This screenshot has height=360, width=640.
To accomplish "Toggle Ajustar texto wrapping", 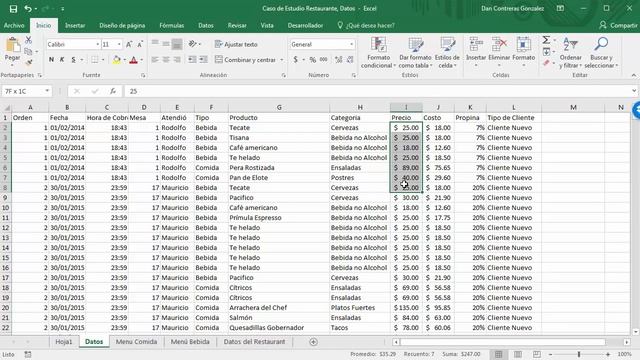I will coord(236,44).
